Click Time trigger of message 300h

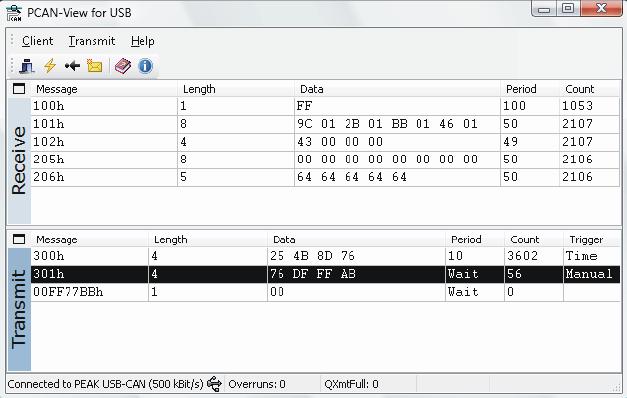coord(581,256)
